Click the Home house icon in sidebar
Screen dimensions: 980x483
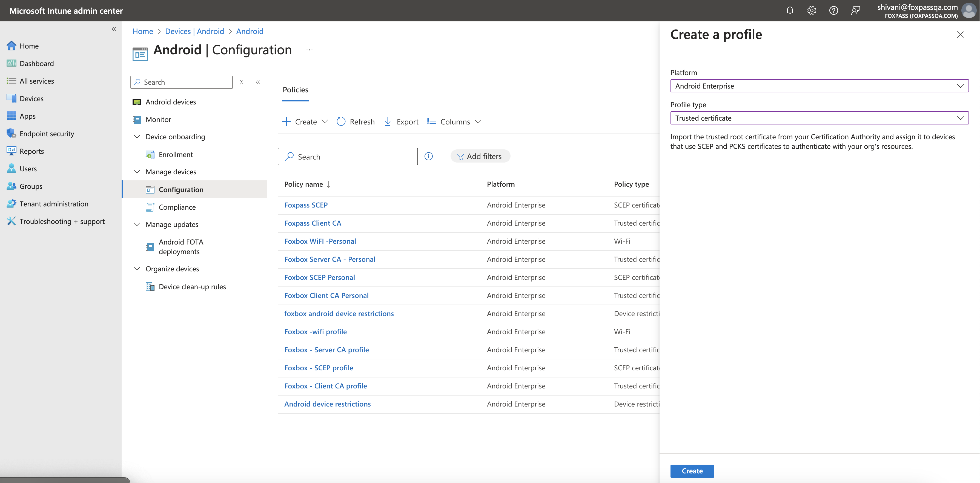(12, 46)
